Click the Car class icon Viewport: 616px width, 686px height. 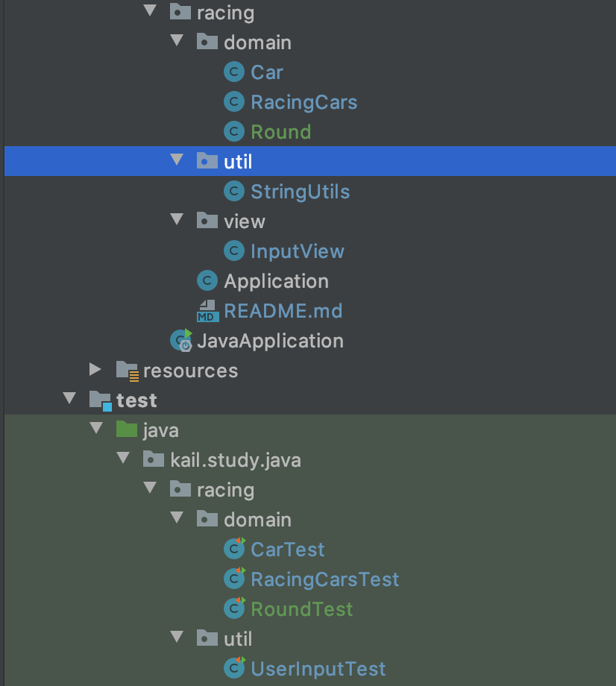click(234, 72)
